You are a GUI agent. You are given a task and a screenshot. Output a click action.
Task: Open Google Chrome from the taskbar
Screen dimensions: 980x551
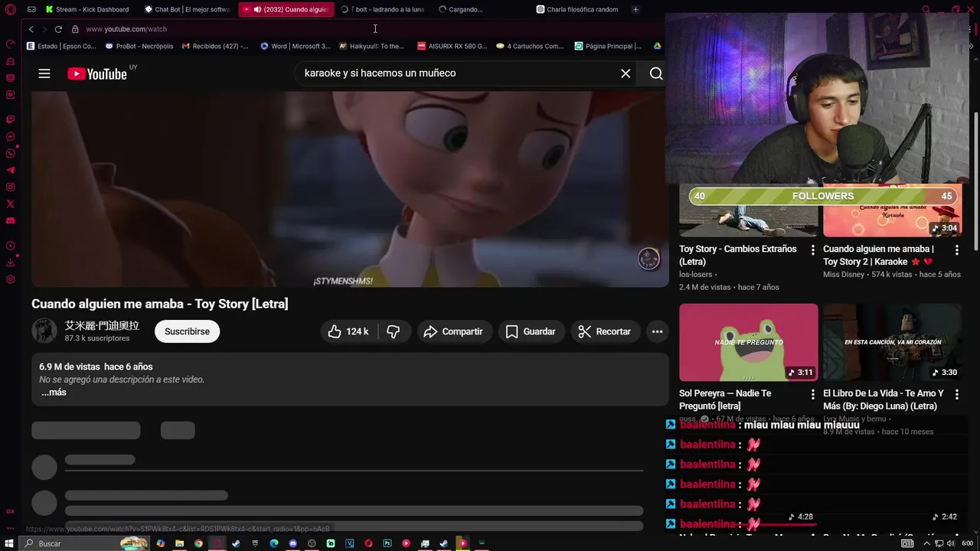(x=198, y=543)
